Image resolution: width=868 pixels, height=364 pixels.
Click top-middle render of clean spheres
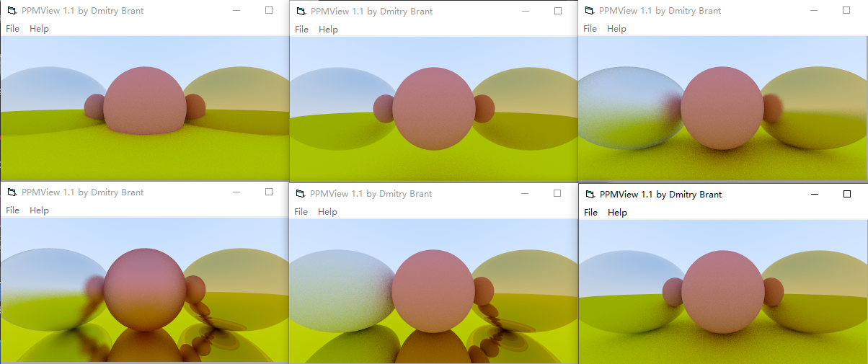pos(433,110)
